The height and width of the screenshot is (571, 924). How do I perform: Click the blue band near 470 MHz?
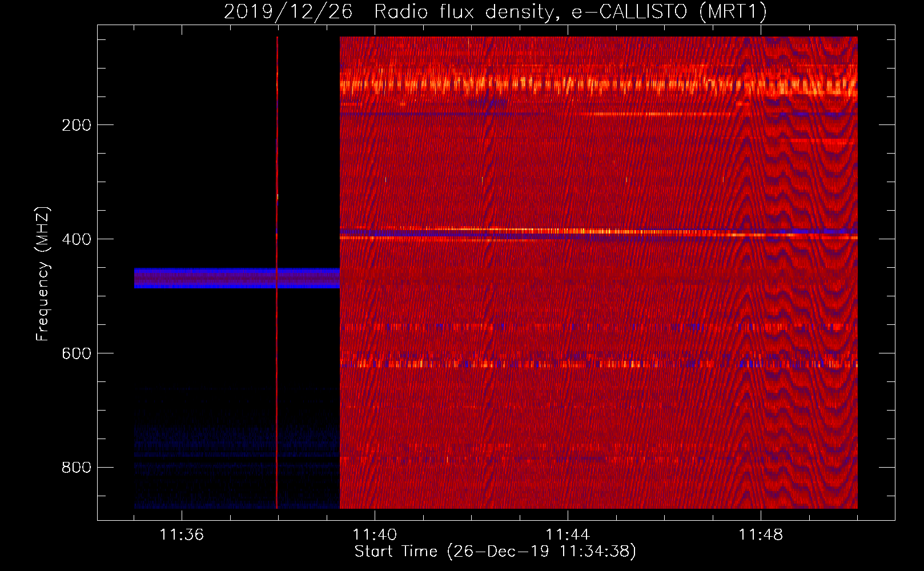pyautogui.click(x=237, y=278)
